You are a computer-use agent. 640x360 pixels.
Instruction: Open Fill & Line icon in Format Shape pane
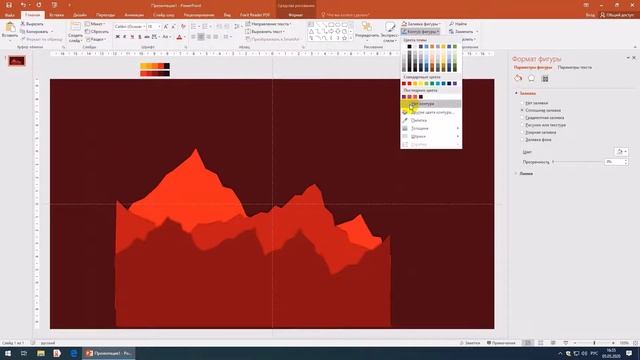[x=518, y=78]
